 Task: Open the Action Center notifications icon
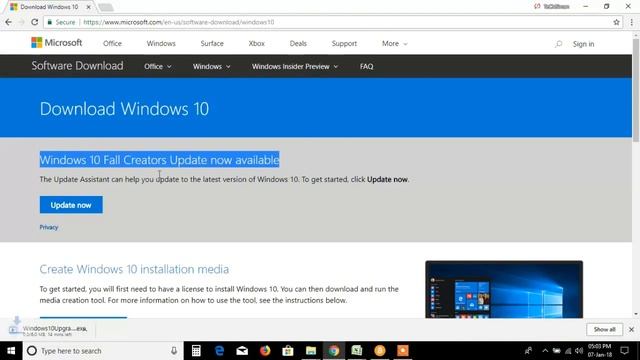pos(624,351)
